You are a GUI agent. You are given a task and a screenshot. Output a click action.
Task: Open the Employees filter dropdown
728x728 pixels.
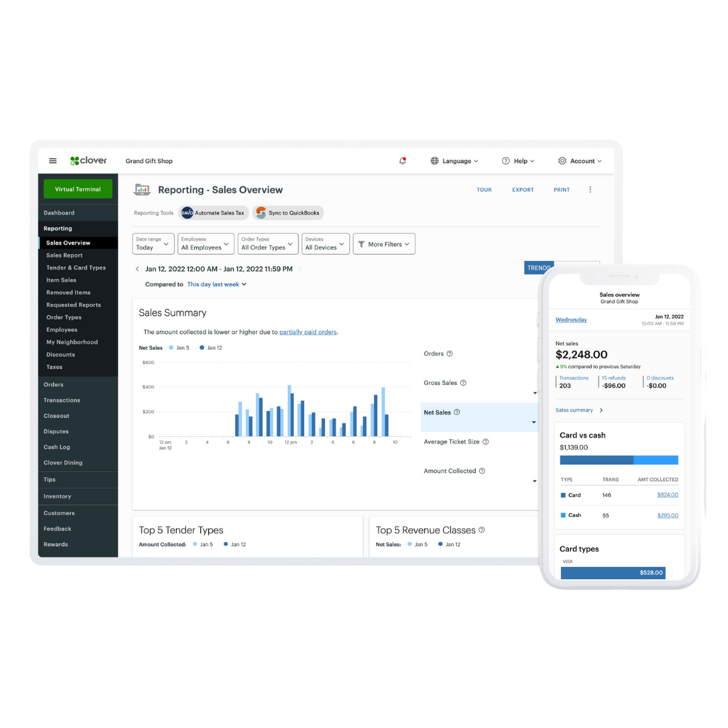coord(206,244)
